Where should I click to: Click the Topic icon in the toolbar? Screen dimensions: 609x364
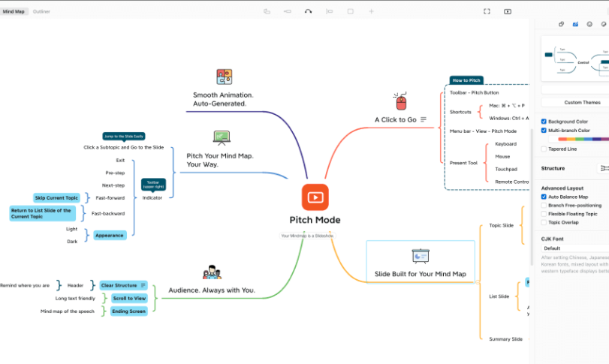[x=267, y=11]
